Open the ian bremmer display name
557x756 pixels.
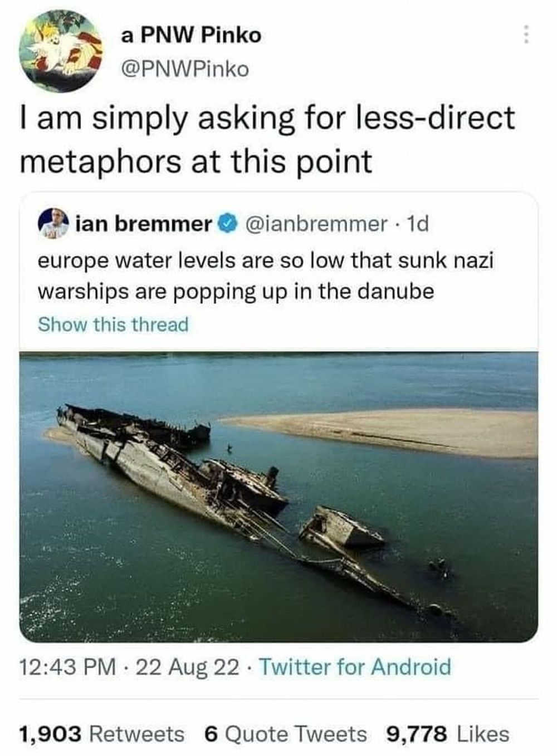click(x=144, y=224)
